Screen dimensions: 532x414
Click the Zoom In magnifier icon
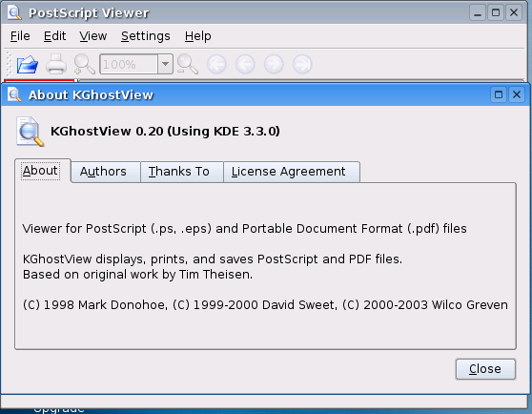coord(84,64)
